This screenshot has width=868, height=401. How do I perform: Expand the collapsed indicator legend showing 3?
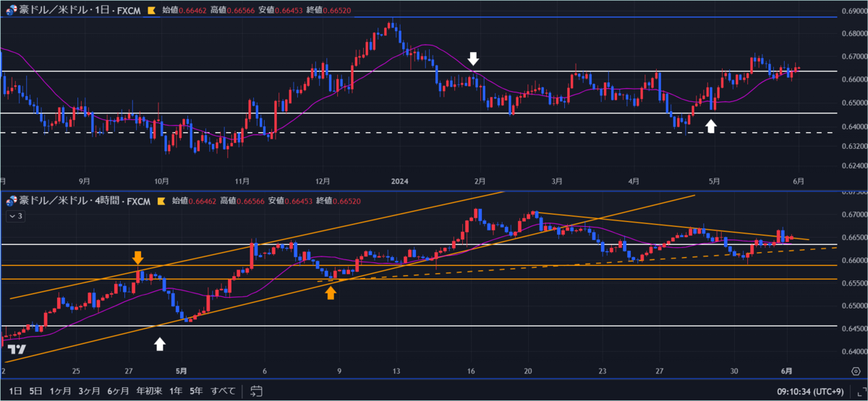tap(14, 215)
